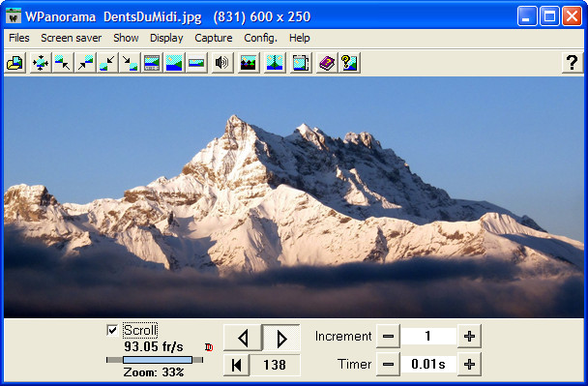Minimize the WPanorama window
This screenshot has height=386, width=588.
tap(527, 16)
